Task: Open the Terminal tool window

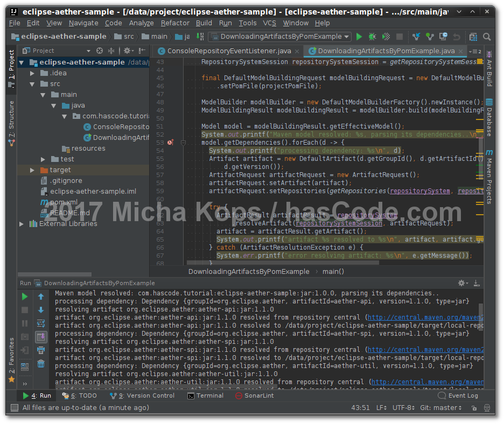Action: 205,395
